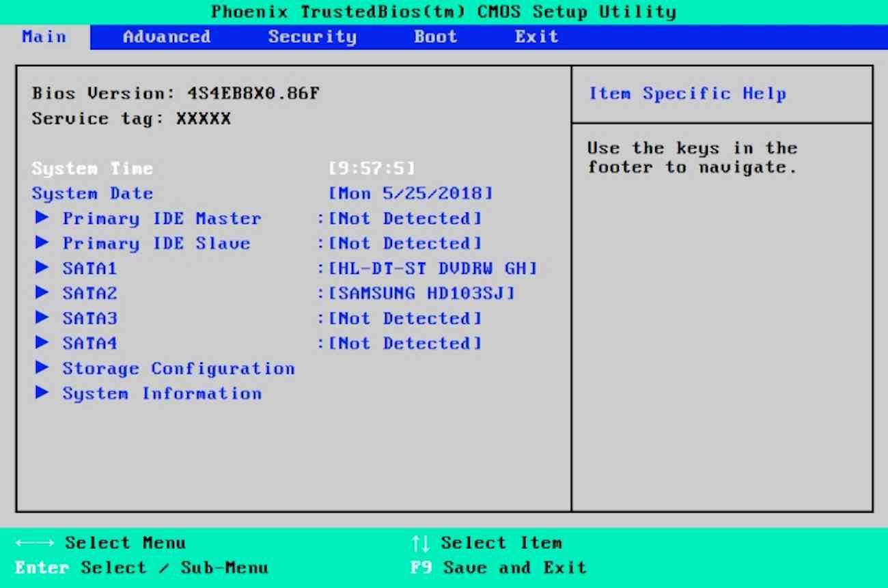Open the SATA1 submenu label
The width and height of the screenshot is (888, 588).
pyautogui.click(x=89, y=268)
